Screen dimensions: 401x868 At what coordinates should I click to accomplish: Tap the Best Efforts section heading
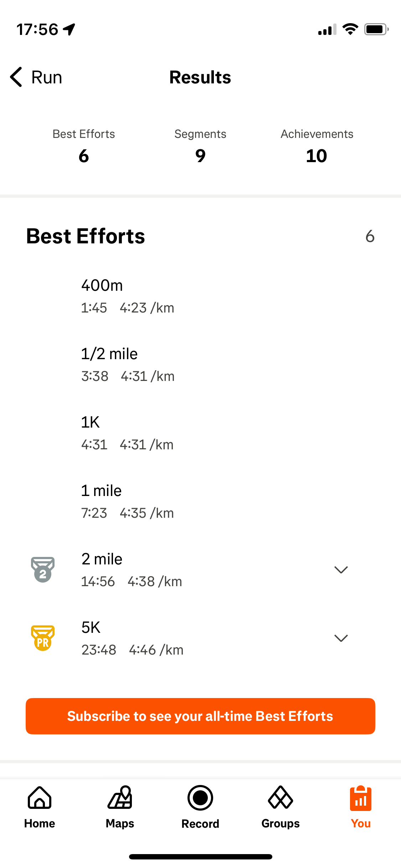pyautogui.click(x=86, y=236)
